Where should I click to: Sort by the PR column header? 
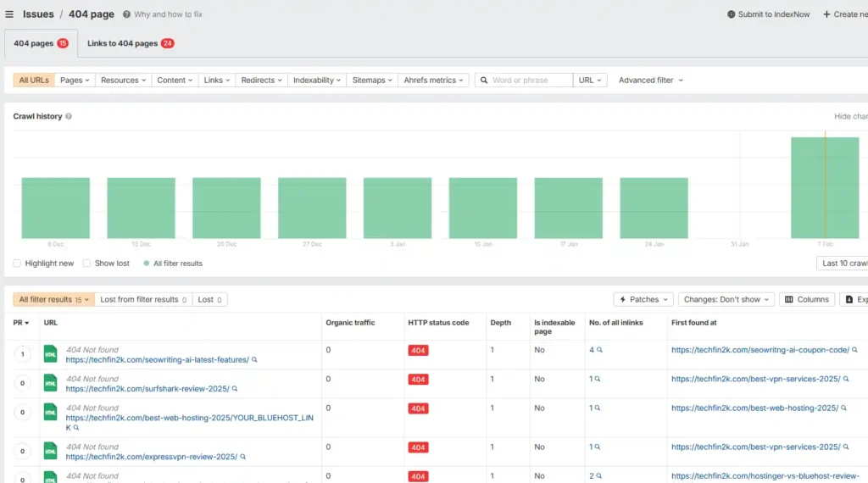click(21, 323)
